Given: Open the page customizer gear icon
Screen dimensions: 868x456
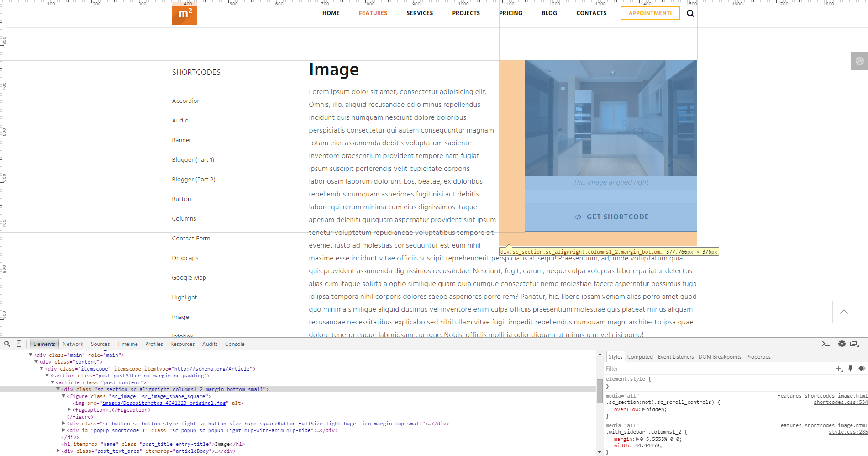Looking at the screenshot, I should (x=859, y=61).
